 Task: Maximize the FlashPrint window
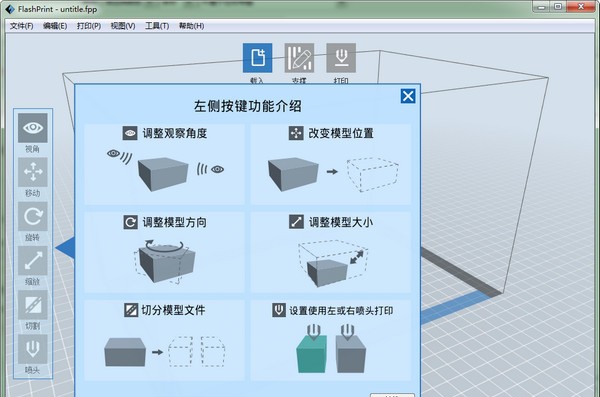(558, 7)
